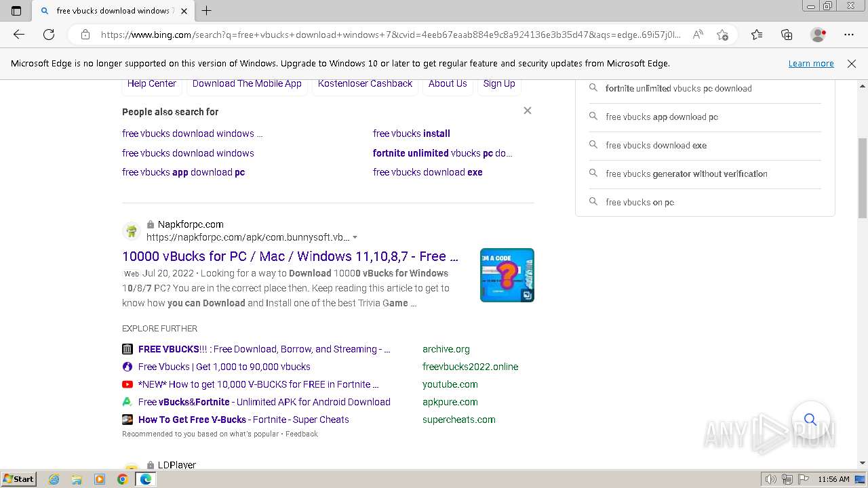Open Free vBucks&Fortnite Unlimited APK link
Viewport: 868px width, 488px height.
tap(264, 402)
